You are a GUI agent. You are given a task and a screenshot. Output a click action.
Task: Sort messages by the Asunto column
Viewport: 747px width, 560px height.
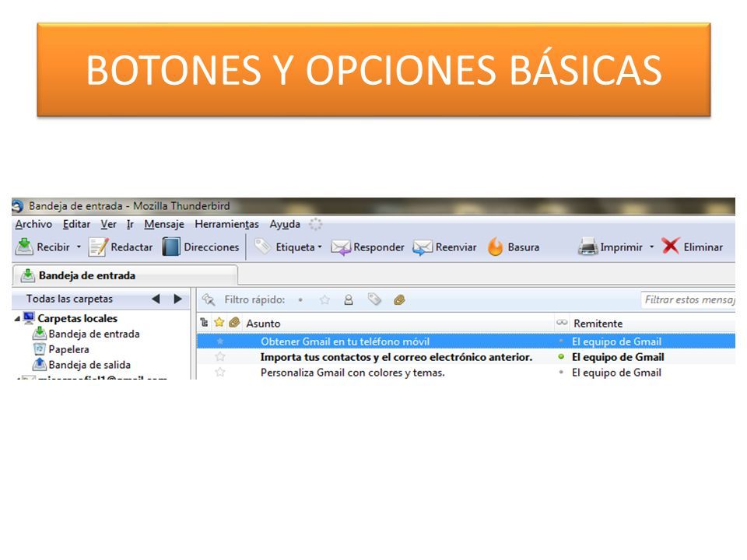point(263,324)
